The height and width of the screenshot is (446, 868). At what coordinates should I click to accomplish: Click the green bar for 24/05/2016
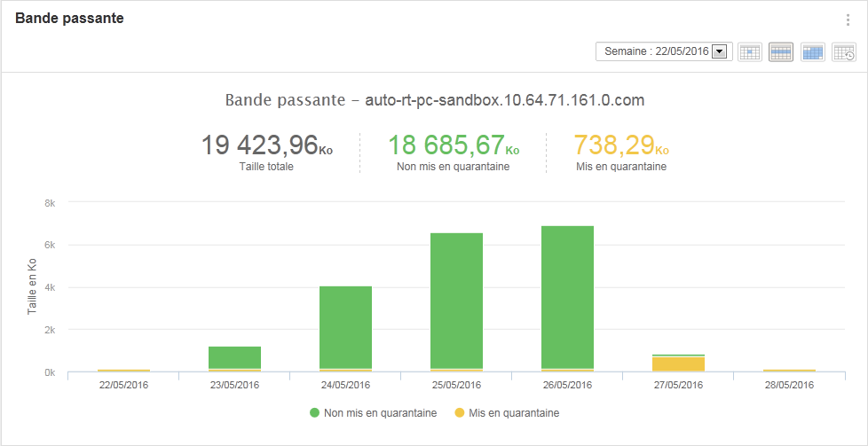coord(345,327)
